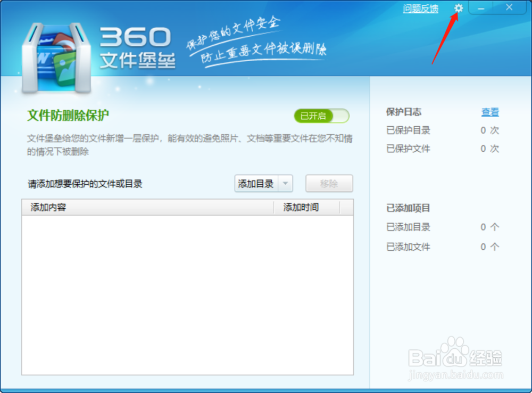The image size is (532, 393).
Task: Close the 360 文件堡垒 window
Action: [x=509, y=7]
